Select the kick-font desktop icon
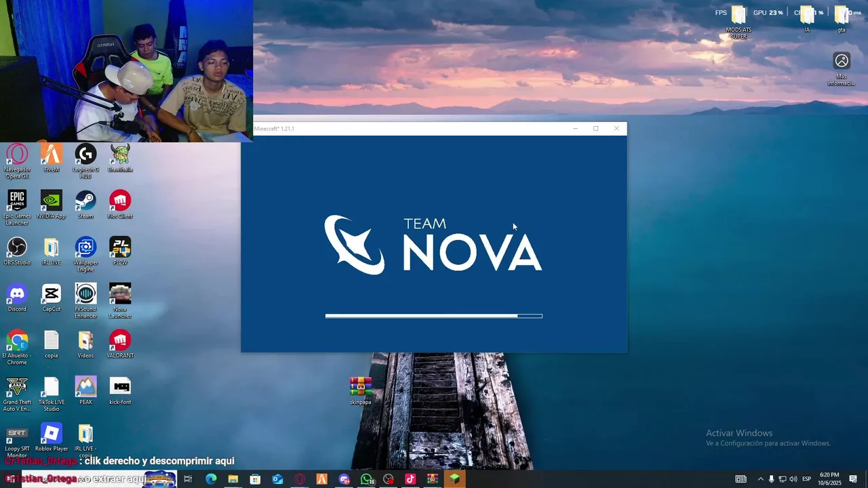 120,390
